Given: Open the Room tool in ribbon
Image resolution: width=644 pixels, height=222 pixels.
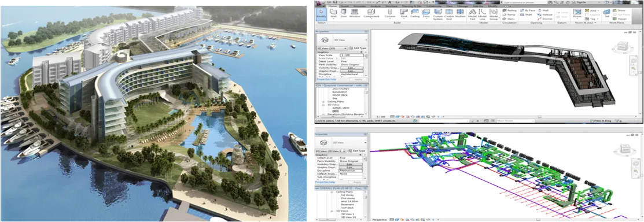Looking at the screenshot, I should (x=577, y=13).
